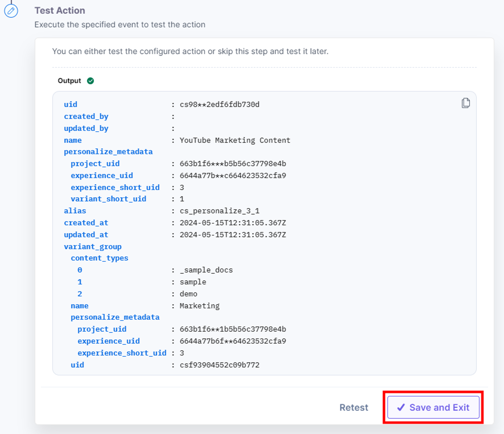
Task: Copy the output with the clipboard icon
Action: point(466,103)
